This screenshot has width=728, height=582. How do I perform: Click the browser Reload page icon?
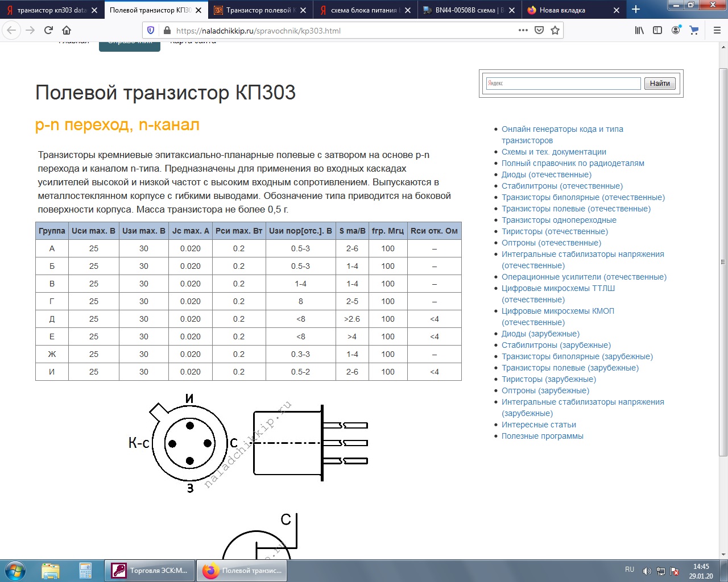[x=49, y=31]
